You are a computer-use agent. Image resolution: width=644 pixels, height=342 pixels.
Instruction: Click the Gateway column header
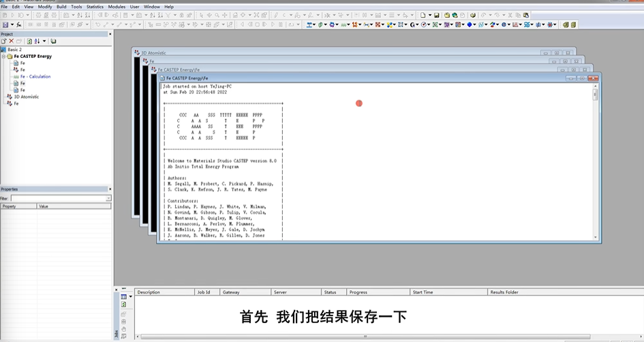pos(245,292)
